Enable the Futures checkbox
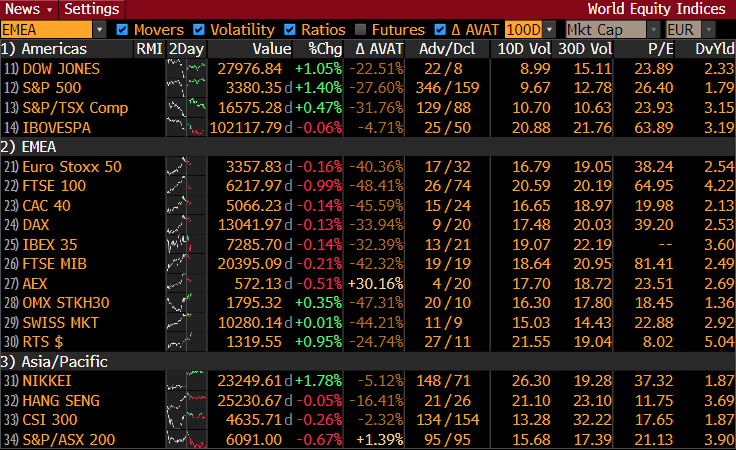Screen dimensions: 736x450 click(x=360, y=30)
